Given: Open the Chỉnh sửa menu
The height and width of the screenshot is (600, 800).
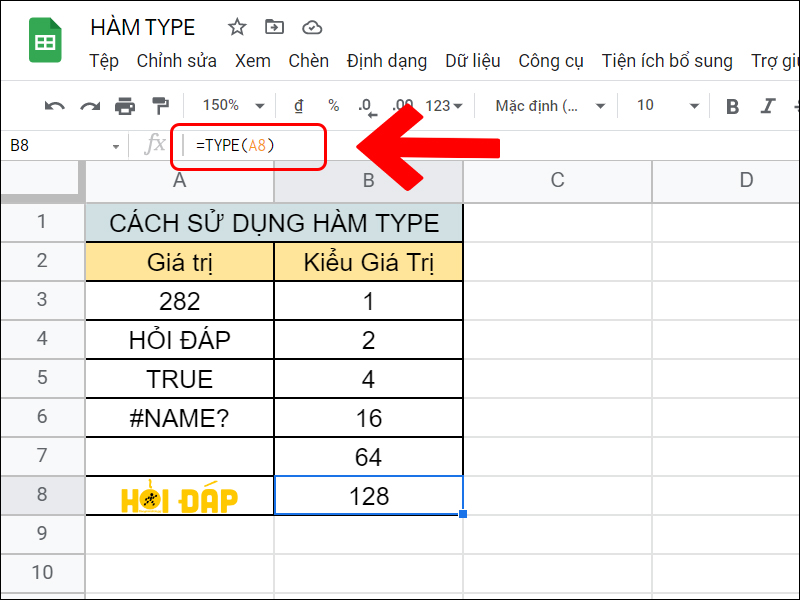Looking at the screenshot, I should coord(177,61).
